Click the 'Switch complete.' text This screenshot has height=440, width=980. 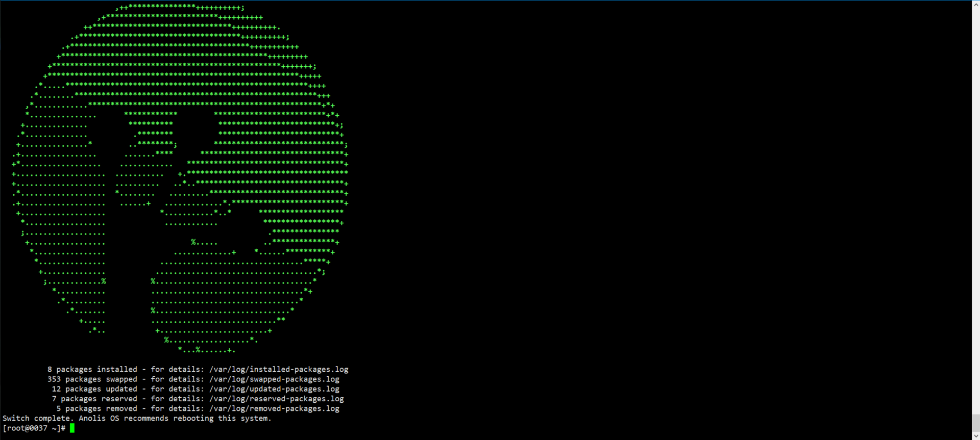click(x=38, y=418)
